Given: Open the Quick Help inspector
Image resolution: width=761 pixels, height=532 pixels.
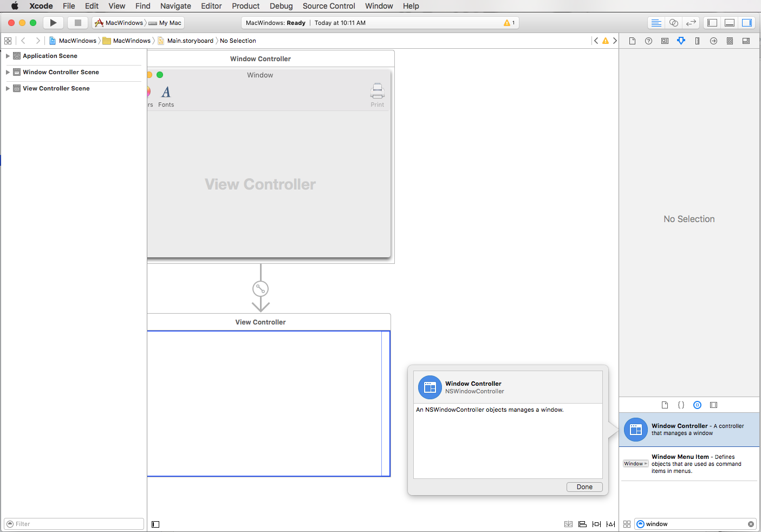Looking at the screenshot, I should [648, 41].
